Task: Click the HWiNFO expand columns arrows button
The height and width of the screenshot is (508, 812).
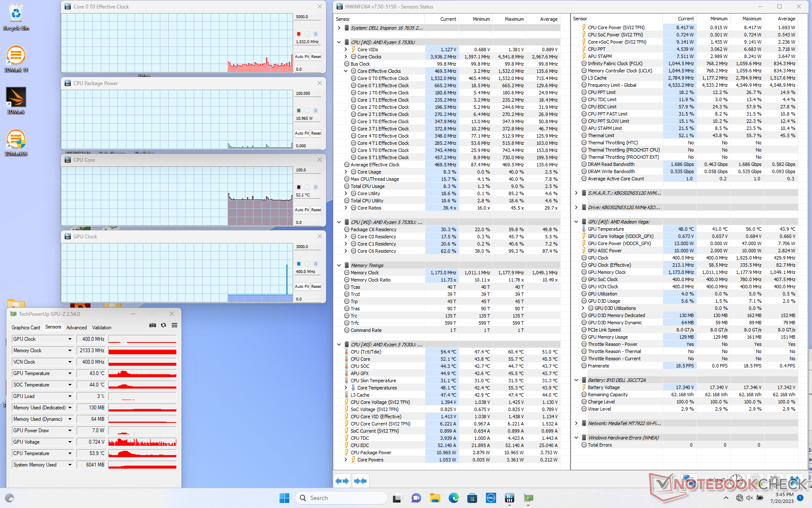Action: pyautogui.click(x=342, y=481)
